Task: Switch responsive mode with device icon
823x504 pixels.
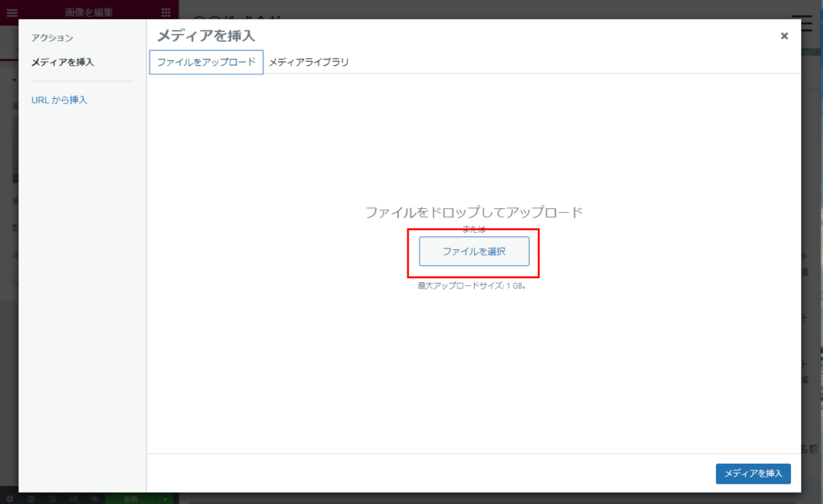Action: pyautogui.click(x=73, y=498)
